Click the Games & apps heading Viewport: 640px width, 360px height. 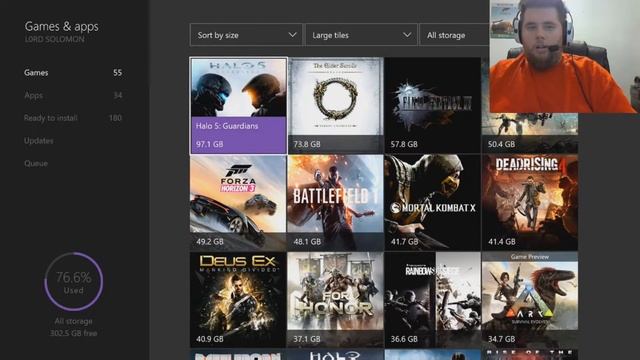coord(61,27)
